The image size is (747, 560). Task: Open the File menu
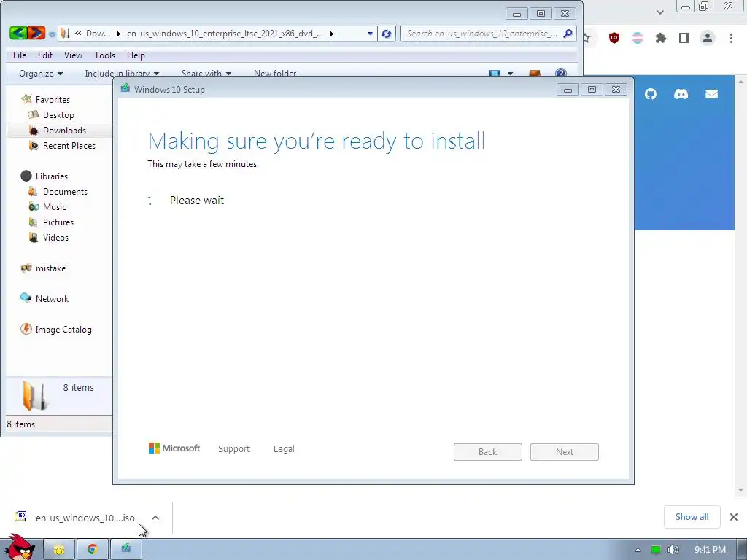pyautogui.click(x=20, y=55)
